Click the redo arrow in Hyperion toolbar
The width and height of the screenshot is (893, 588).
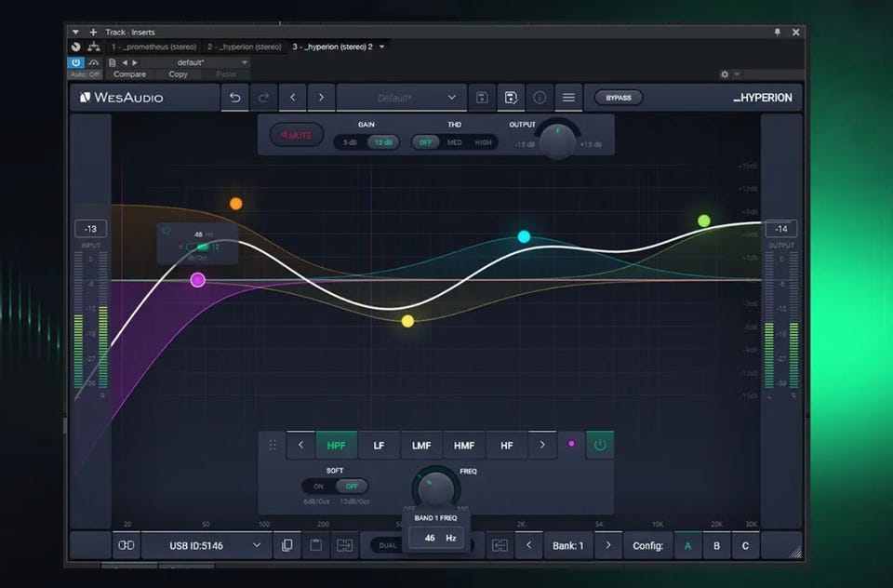pyautogui.click(x=263, y=98)
